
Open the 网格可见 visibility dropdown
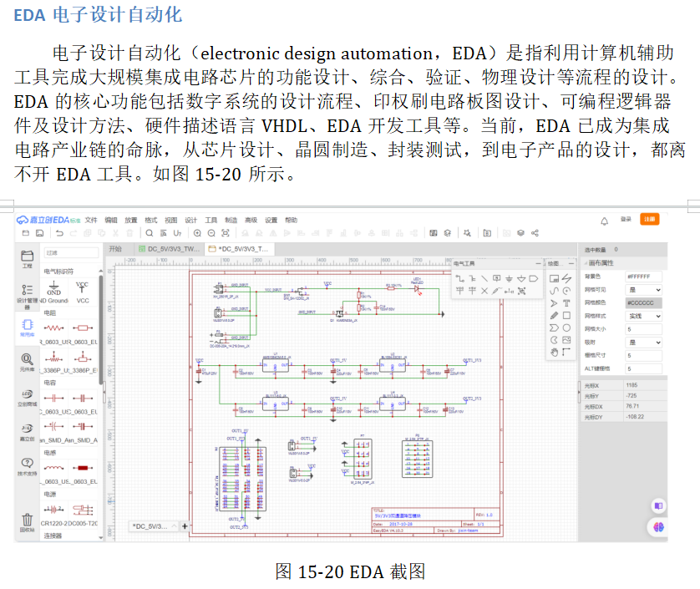coord(644,289)
